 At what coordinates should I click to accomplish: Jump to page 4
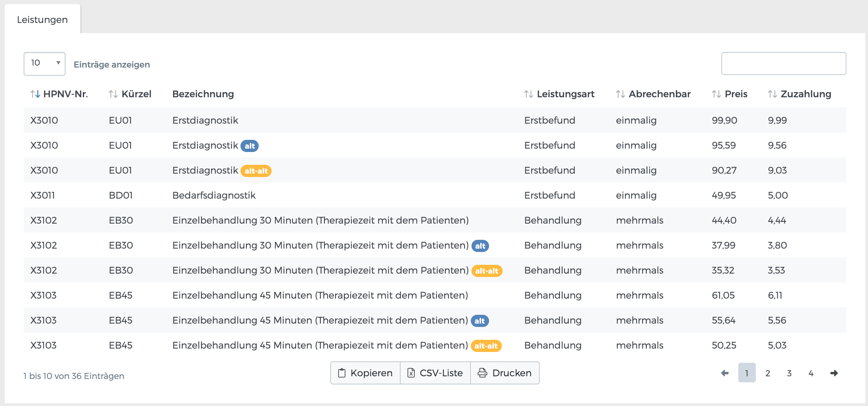(811, 373)
